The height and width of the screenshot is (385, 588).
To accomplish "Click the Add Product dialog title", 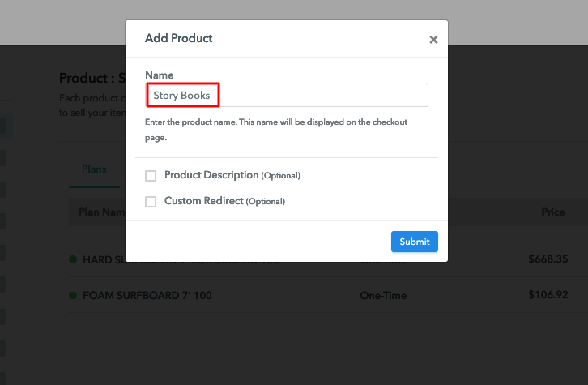I will point(178,38).
